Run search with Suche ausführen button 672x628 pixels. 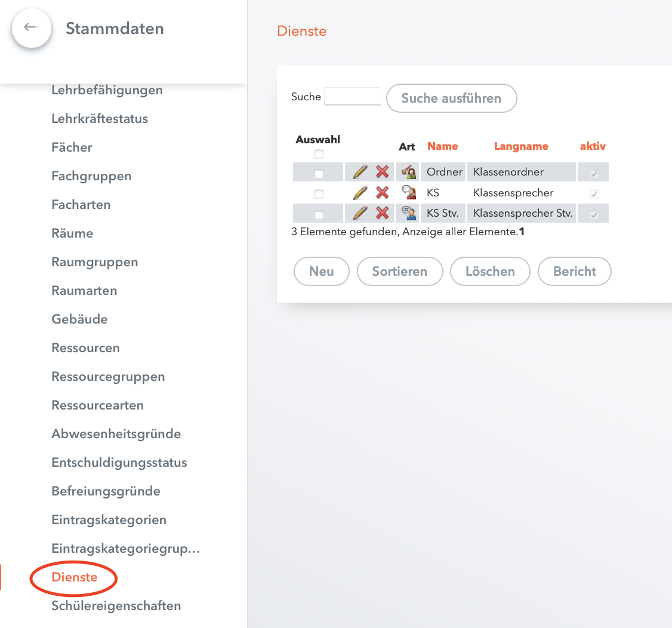451,98
